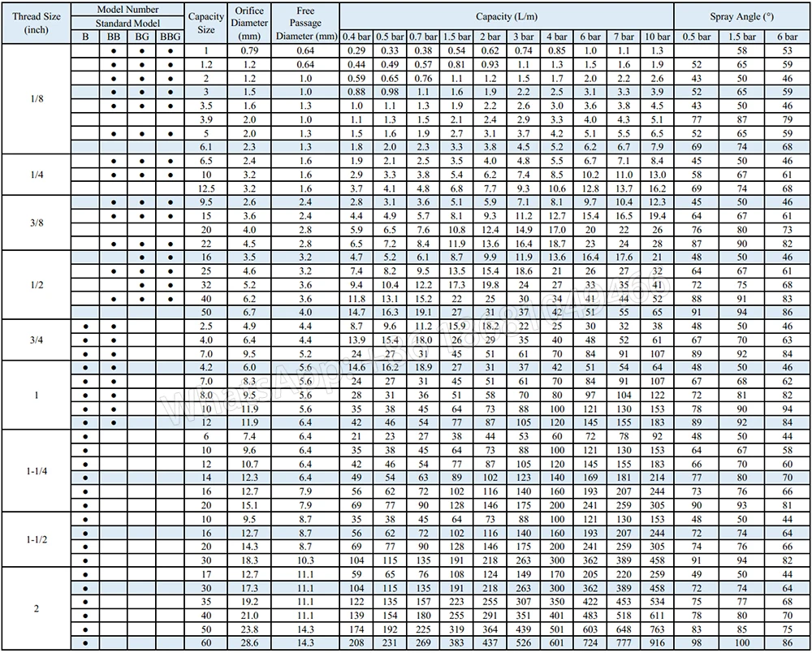Select the capacity value '437' at 2 bar
812x653 pixels.
click(490, 642)
